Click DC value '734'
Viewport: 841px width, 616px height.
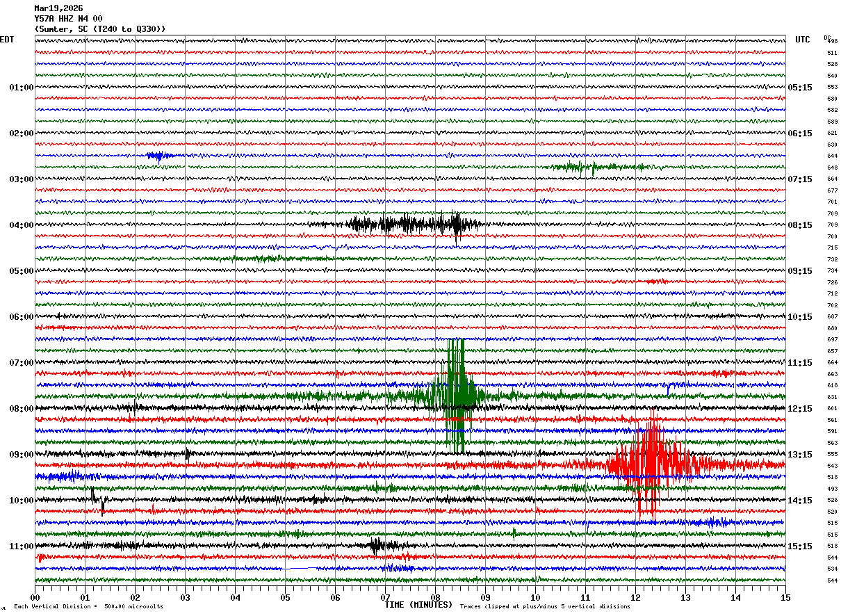click(832, 271)
